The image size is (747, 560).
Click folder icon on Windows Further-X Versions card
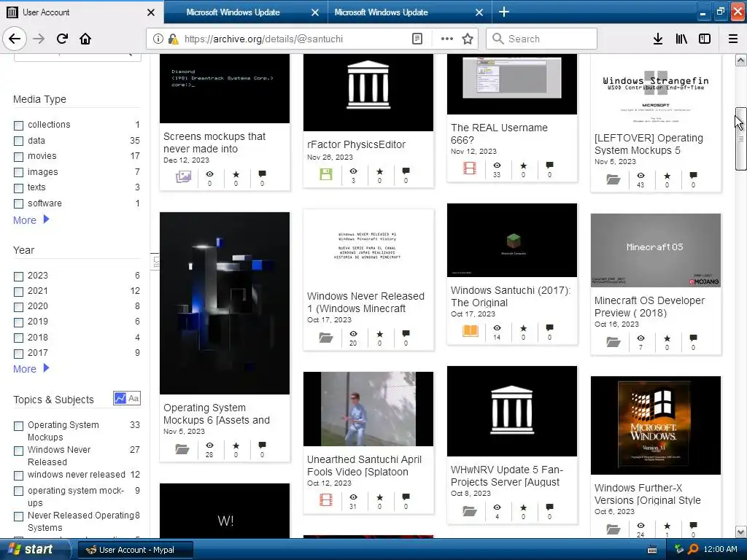(613, 529)
